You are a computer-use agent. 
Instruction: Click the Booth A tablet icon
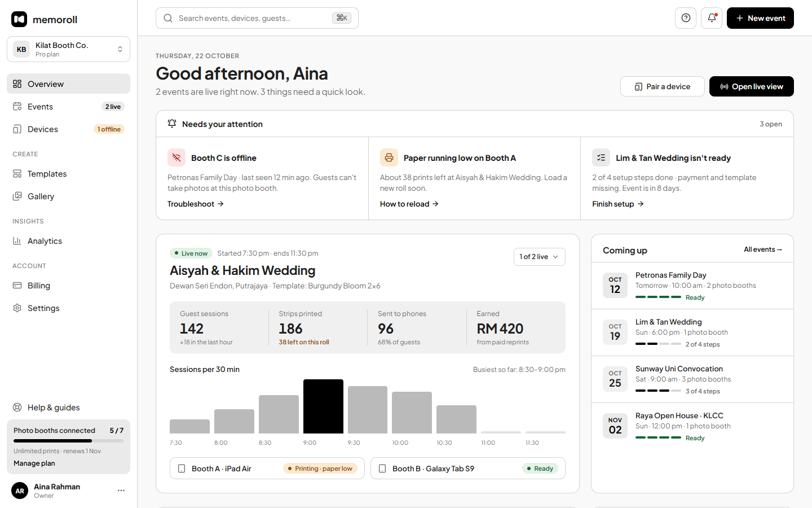182,468
